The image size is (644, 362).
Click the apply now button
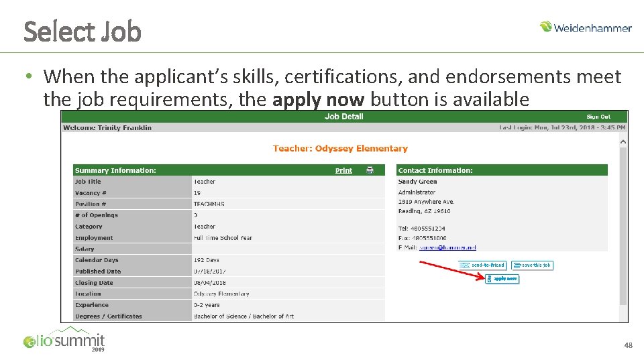[502, 279]
